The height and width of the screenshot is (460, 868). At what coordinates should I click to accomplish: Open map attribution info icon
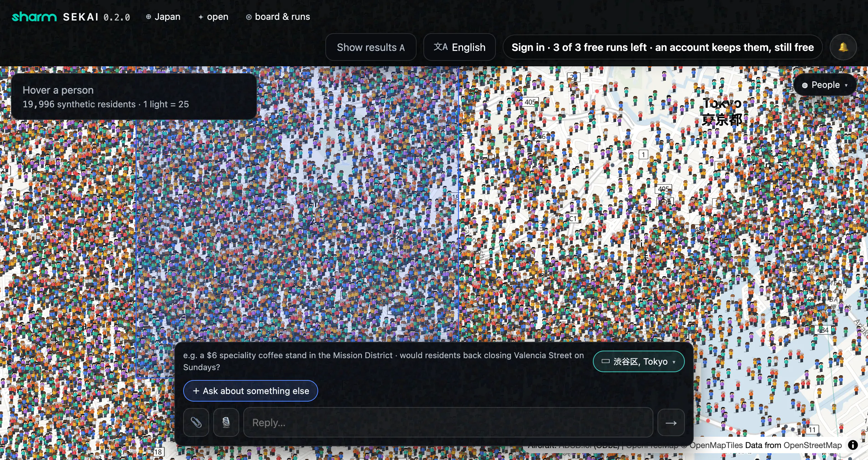pos(853,445)
